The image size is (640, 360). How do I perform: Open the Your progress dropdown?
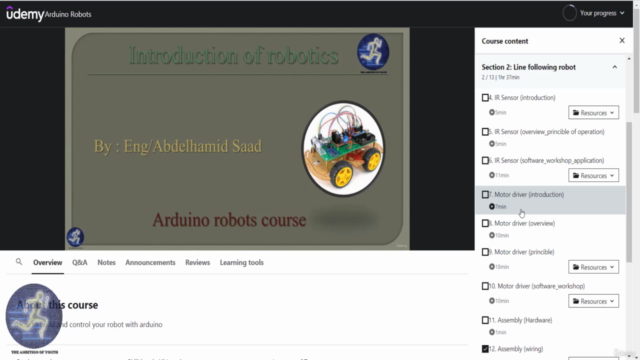[602, 13]
